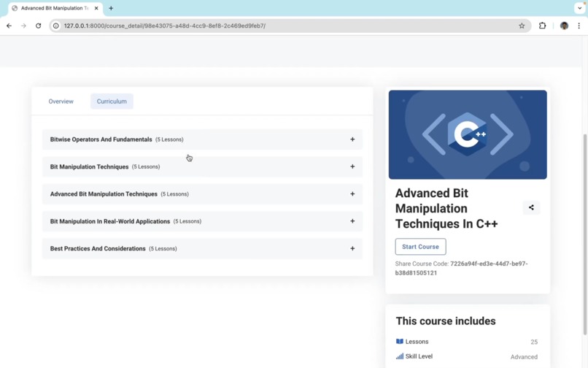
Task: Click the page vertical scrollbar
Action: (584, 234)
